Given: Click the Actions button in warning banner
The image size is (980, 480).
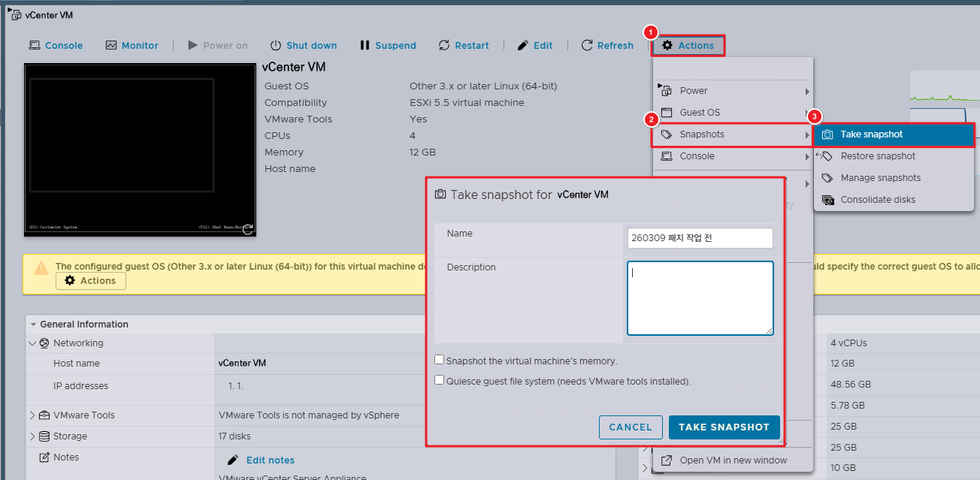Looking at the screenshot, I should 91,281.
